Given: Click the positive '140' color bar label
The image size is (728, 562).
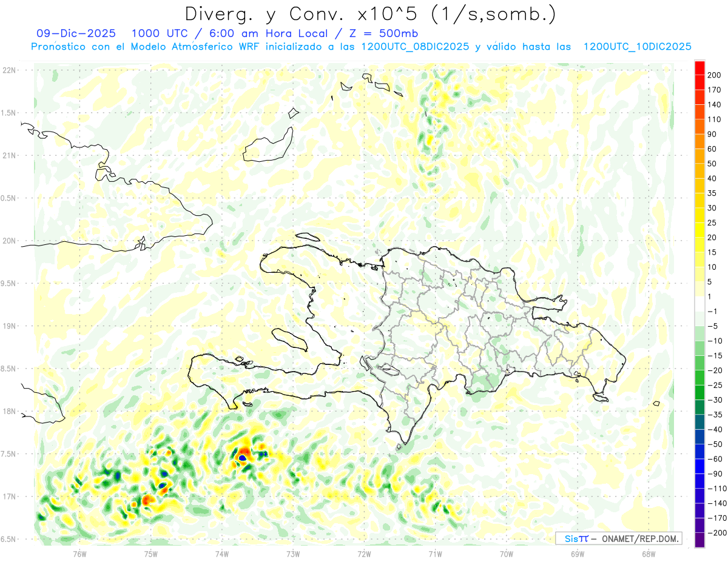Looking at the screenshot, I should coord(714,104).
